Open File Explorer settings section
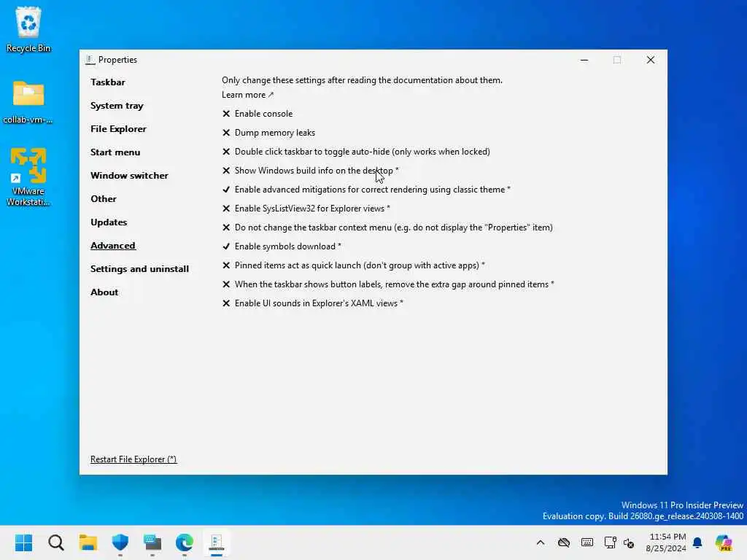This screenshot has height=560, width=747. 118,129
